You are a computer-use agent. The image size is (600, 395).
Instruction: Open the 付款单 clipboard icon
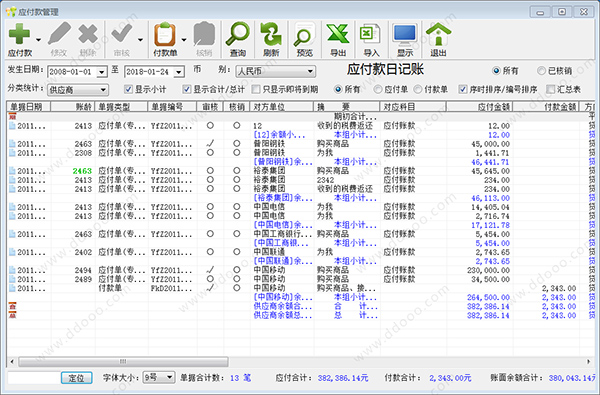[x=165, y=34]
